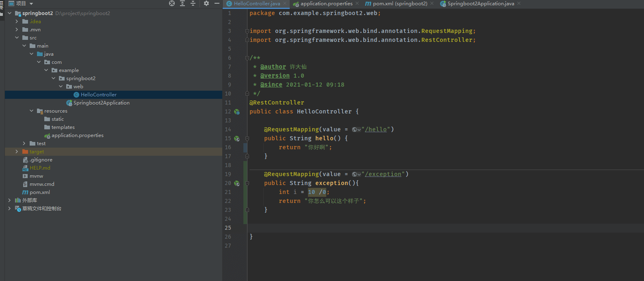This screenshot has height=281, width=644.
Task: Click the @since Javadoc tag
Action: point(271,85)
